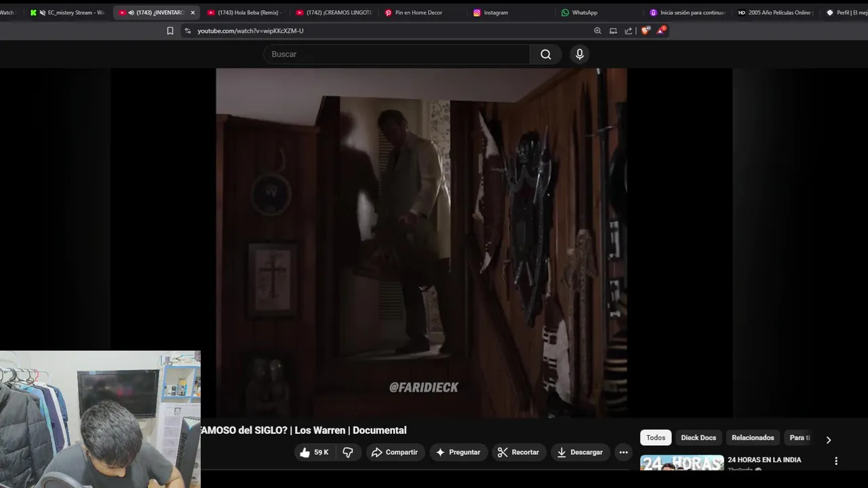This screenshot has height=488, width=868.
Task: Switch to Inicia sesión para continuar tab
Action: tap(687, 13)
